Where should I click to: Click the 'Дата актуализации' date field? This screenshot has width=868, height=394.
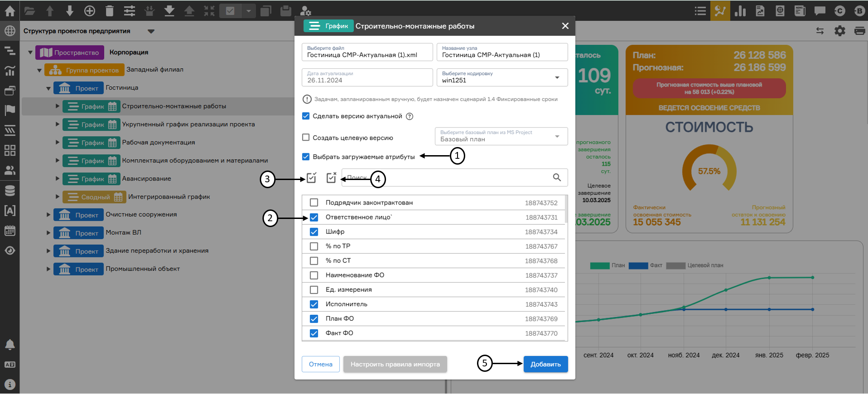point(367,77)
